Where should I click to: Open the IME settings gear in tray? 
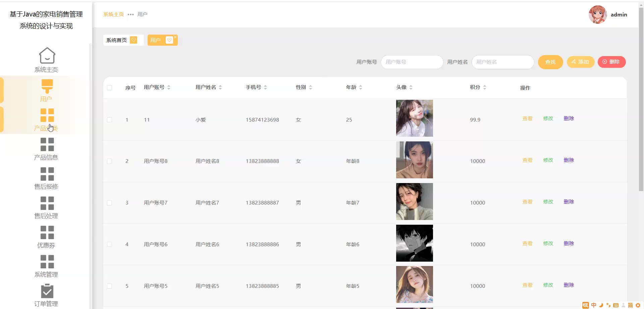[x=638, y=305]
